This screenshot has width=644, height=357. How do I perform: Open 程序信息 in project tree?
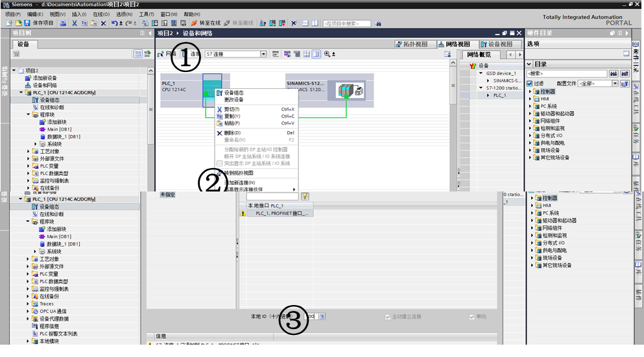[49, 326]
